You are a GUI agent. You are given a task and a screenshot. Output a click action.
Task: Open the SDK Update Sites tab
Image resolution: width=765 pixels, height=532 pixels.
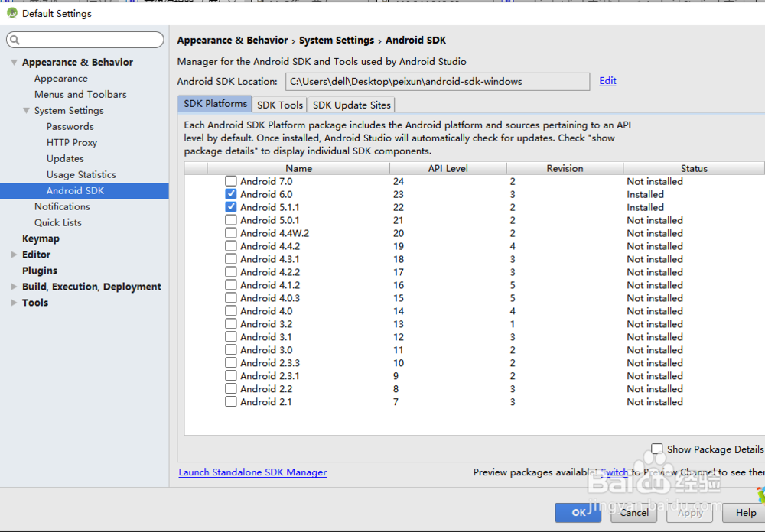pos(352,105)
